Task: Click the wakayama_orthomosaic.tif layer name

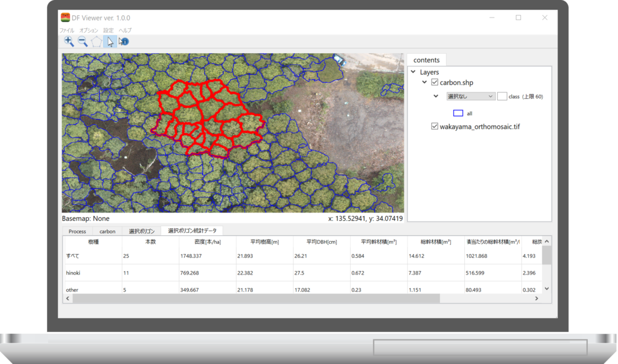Action: [x=480, y=127]
